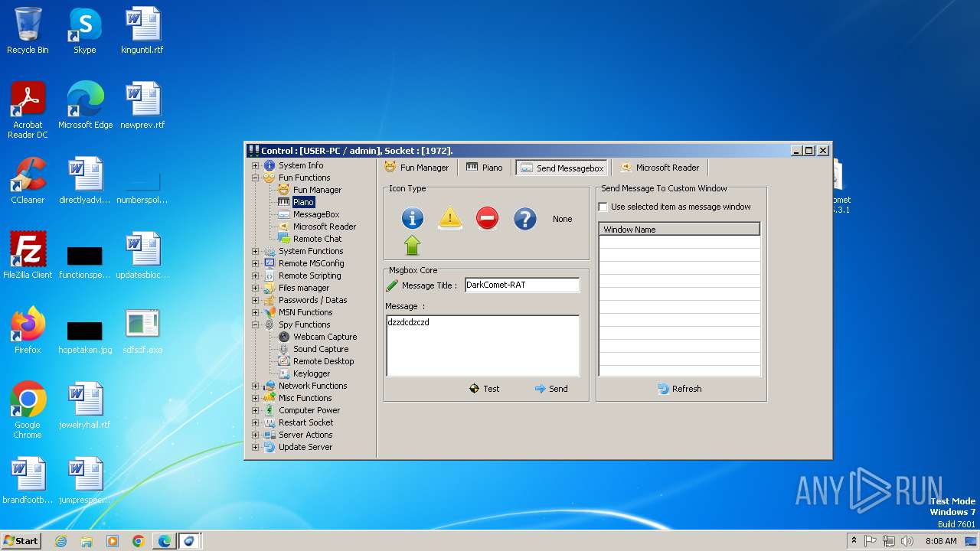Select Update Server tree item
Viewport: 980px width, 551px height.
point(305,447)
